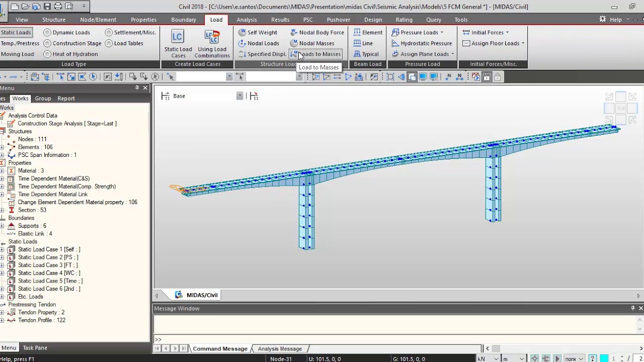This screenshot has height=362, width=644.
Task: Switch to the Boundary ribbon tab
Action: [x=184, y=20]
